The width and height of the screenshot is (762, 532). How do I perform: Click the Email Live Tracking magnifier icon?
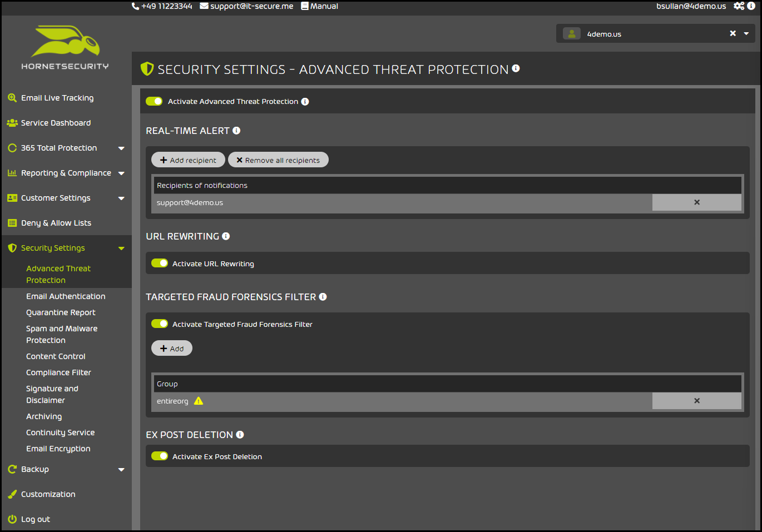[12, 98]
